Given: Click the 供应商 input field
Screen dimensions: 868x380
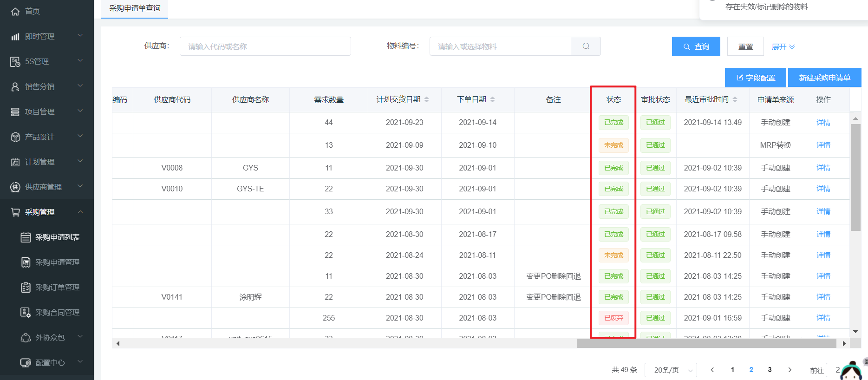Looking at the screenshot, I should click(265, 46).
